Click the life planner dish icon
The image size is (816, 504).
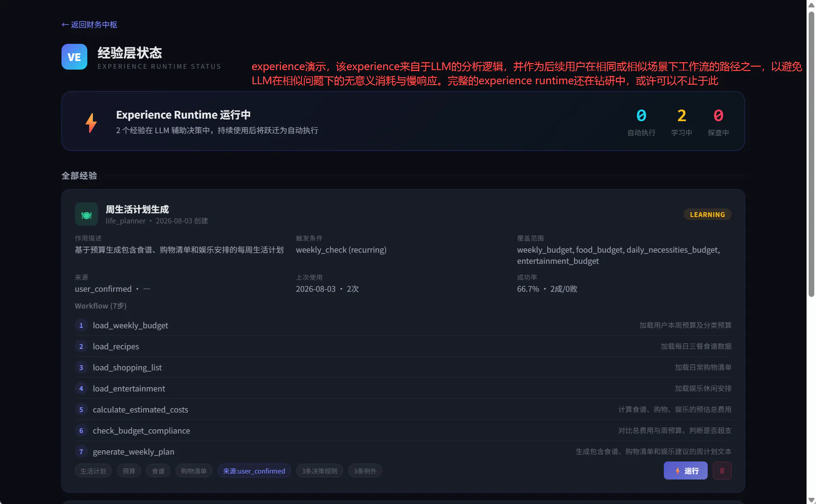(x=86, y=214)
